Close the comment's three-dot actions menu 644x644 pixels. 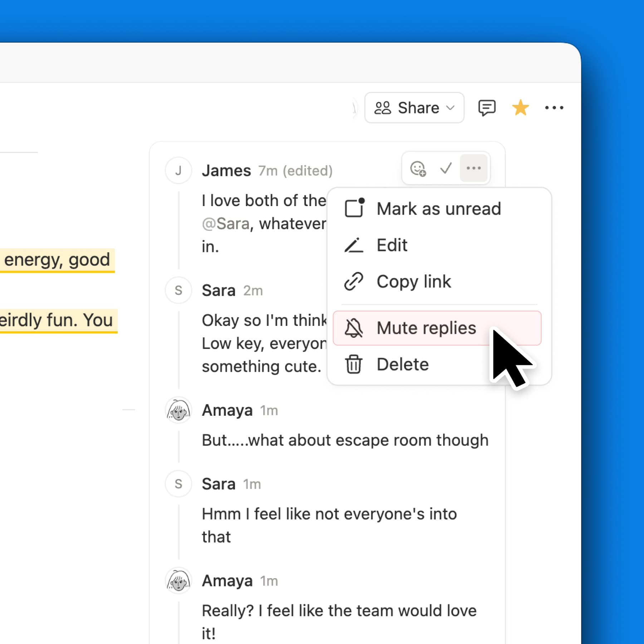(x=474, y=169)
